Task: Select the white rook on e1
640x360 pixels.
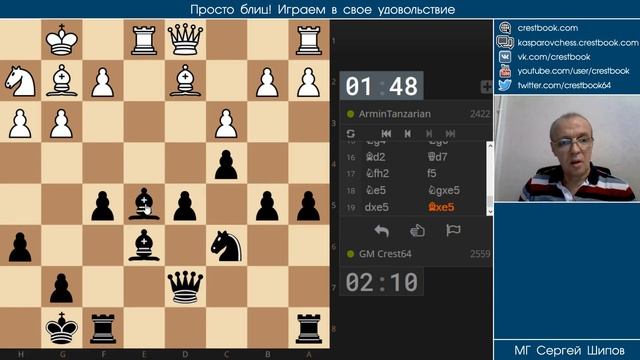Action: point(144,40)
